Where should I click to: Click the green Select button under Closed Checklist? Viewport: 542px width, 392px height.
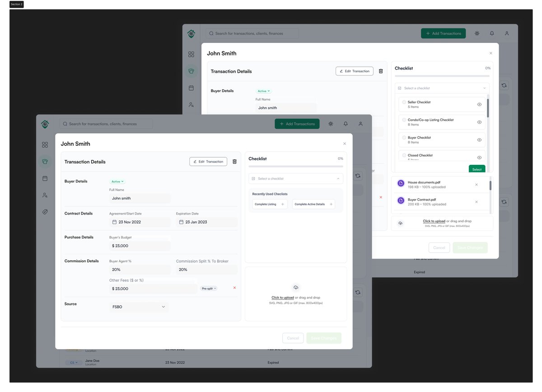(477, 168)
